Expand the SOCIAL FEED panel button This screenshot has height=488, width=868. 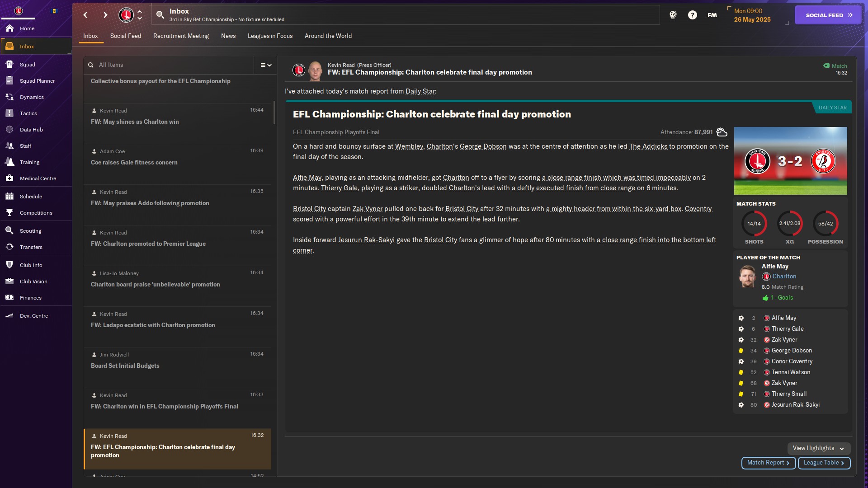click(x=828, y=15)
